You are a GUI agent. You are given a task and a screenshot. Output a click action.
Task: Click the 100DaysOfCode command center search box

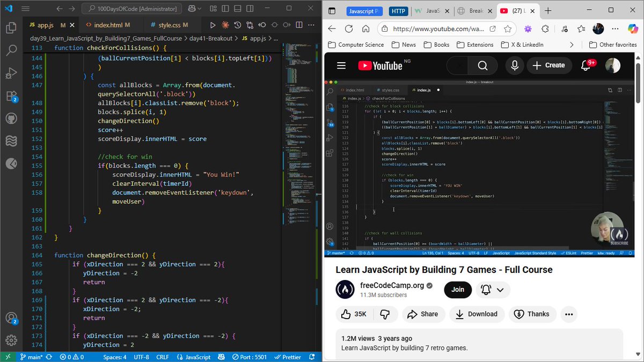pos(132,9)
